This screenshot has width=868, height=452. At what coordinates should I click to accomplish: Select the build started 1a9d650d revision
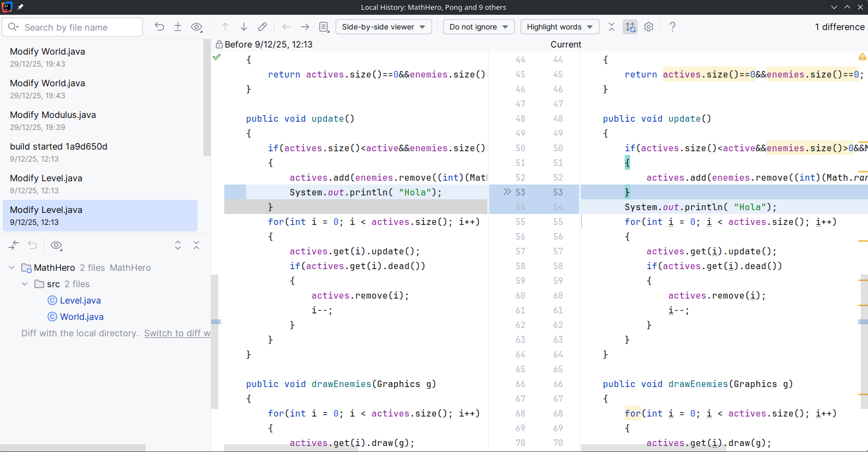(101, 152)
